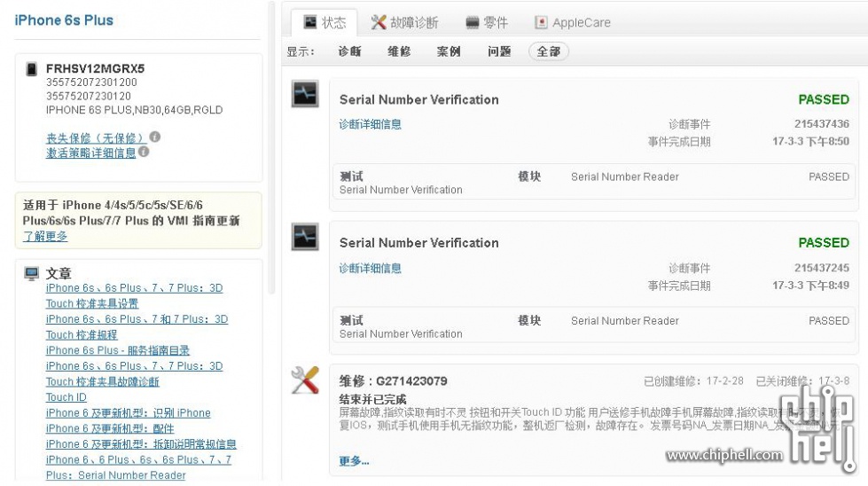The width and height of the screenshot is (868, 486).
Task: Click diagnostic icon for event 215437245
Action: pos(305,237)
